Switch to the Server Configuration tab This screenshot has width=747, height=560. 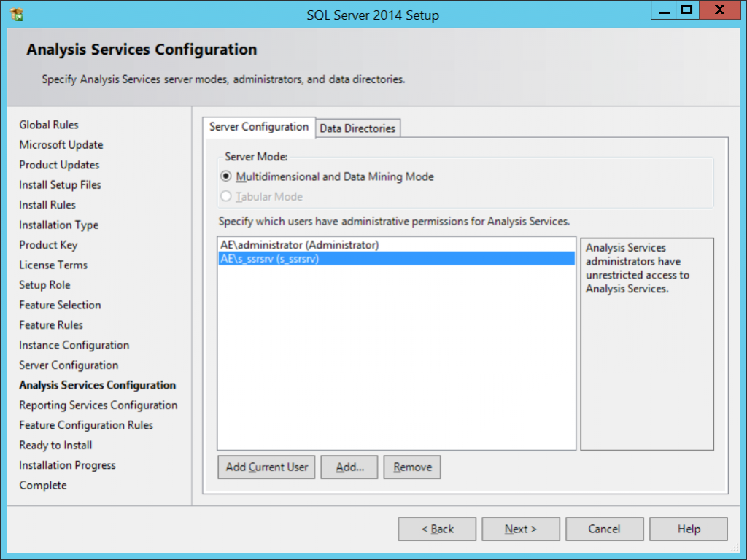coord(260,127)
